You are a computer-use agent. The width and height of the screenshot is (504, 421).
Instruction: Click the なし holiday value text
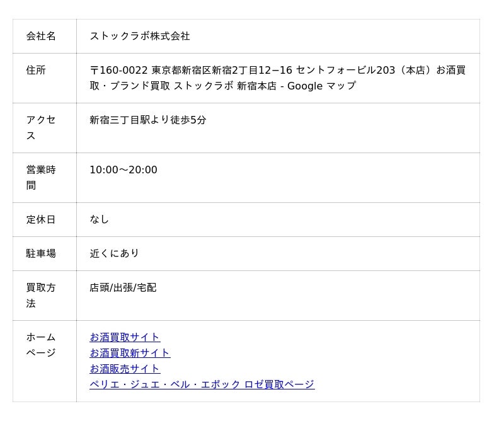[x=100, y=220]
